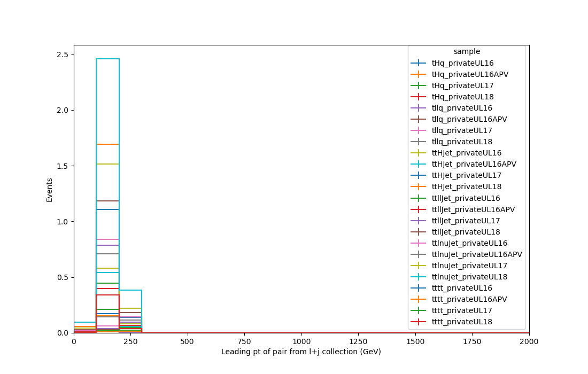Screen dimensions: 588x374
Task: Click ttllJet_privateUL16 legend label
Action: pos(466,199)
